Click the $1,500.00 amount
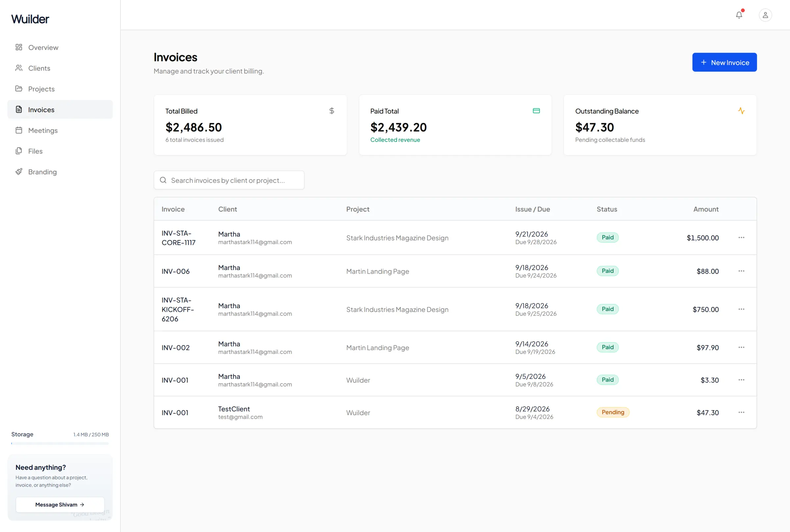This screenshot has width=790, height=532. pos(702,238)
